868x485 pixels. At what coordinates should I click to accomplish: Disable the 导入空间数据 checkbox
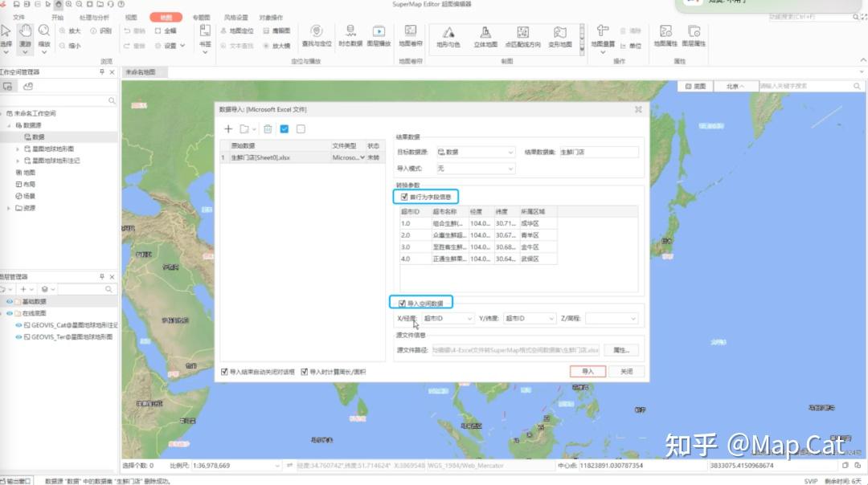(x=401, y=303)
